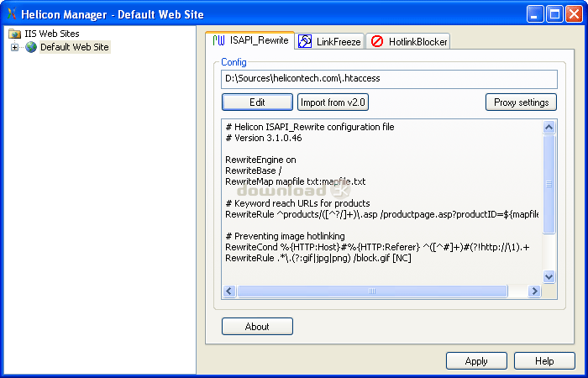Viewport: 588px width, 378px height.
Task: Click the Default Web Site globe icon
Action: (31, 47)
